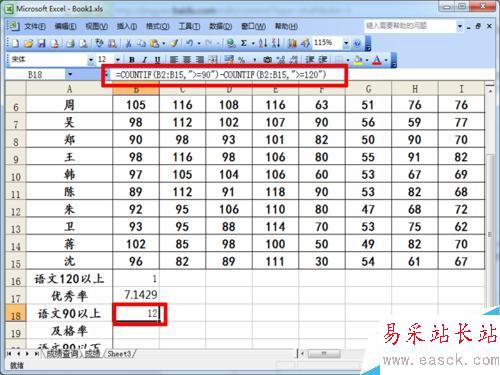
Task: Select cell B16 showing 1
Action: [136, 279]
